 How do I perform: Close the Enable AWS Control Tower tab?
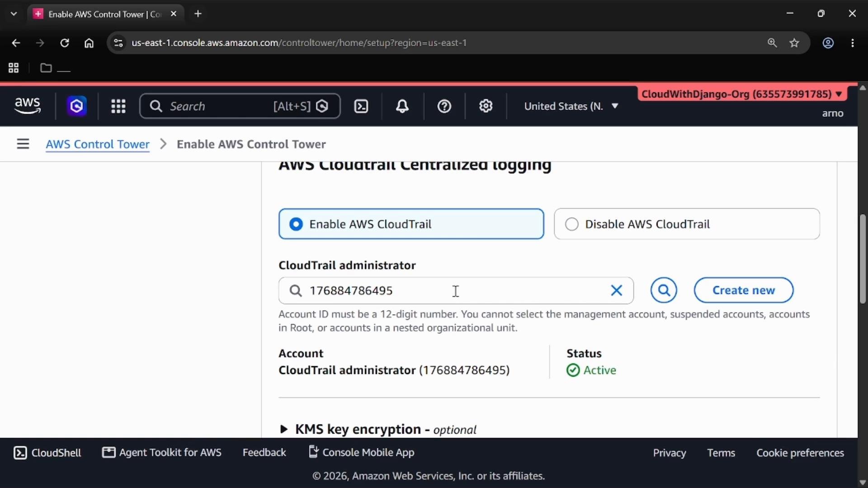tap(174, 14)
